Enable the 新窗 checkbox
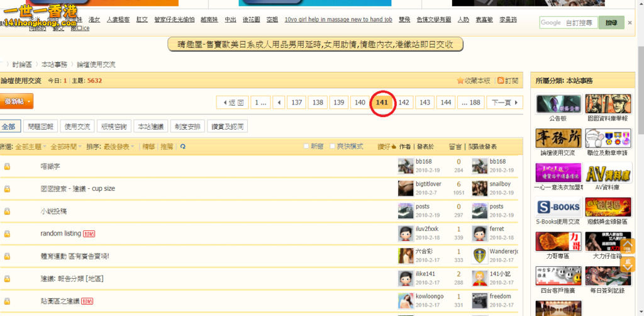Screen dimensions: 644x316 click(x=306, y=146)
